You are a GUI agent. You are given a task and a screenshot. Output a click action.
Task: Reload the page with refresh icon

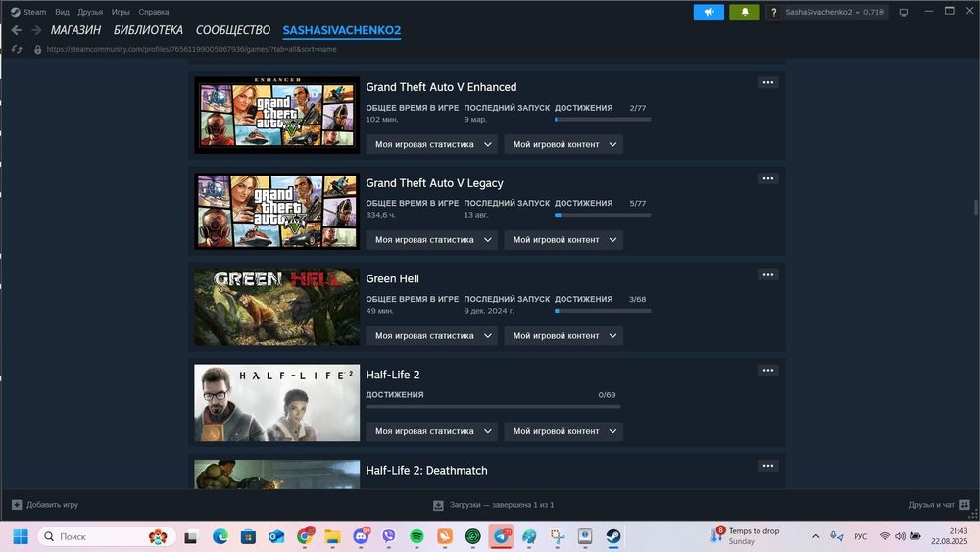[x=17, y=49]
